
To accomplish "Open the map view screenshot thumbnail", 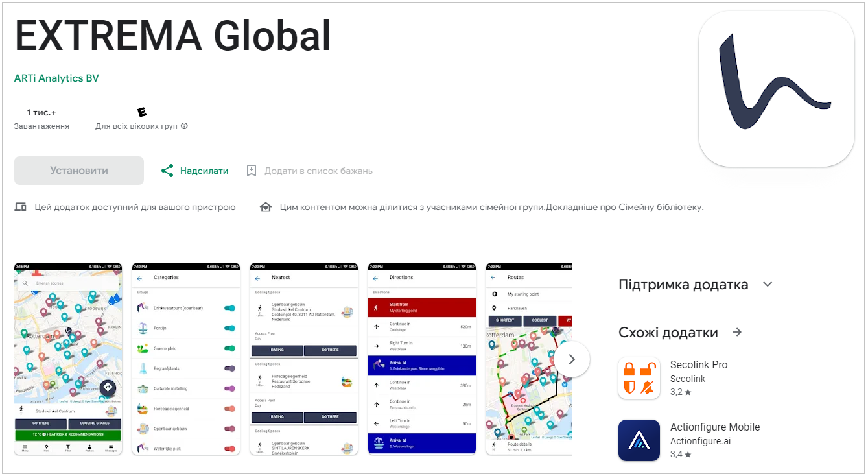I will pyautogui.click(x=68, y=359).
